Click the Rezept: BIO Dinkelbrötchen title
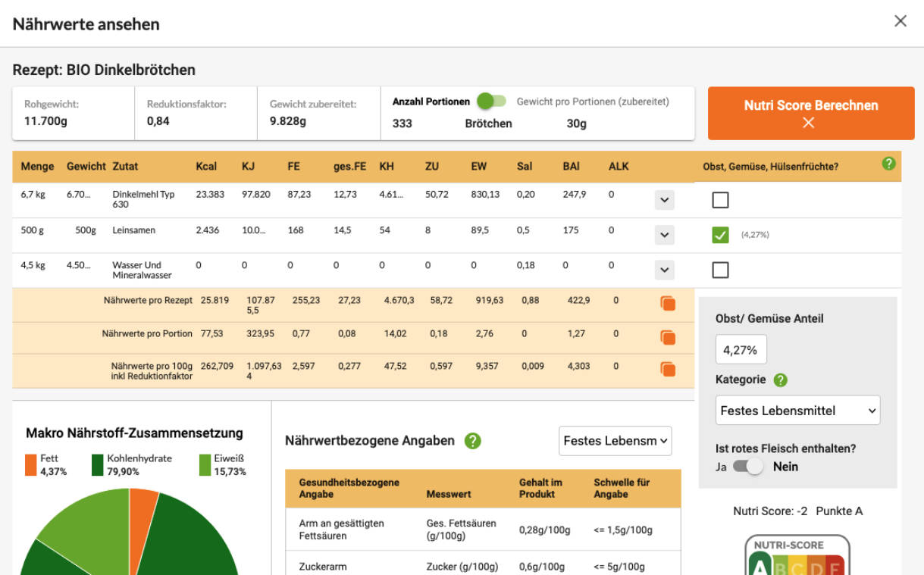The image size is (924, 575). pos(104,70)
